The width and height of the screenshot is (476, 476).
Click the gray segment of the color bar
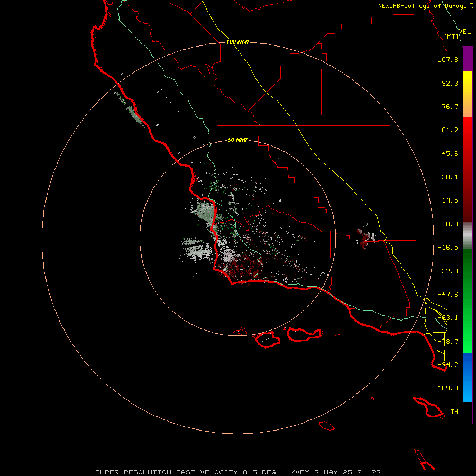click(467, 235)
